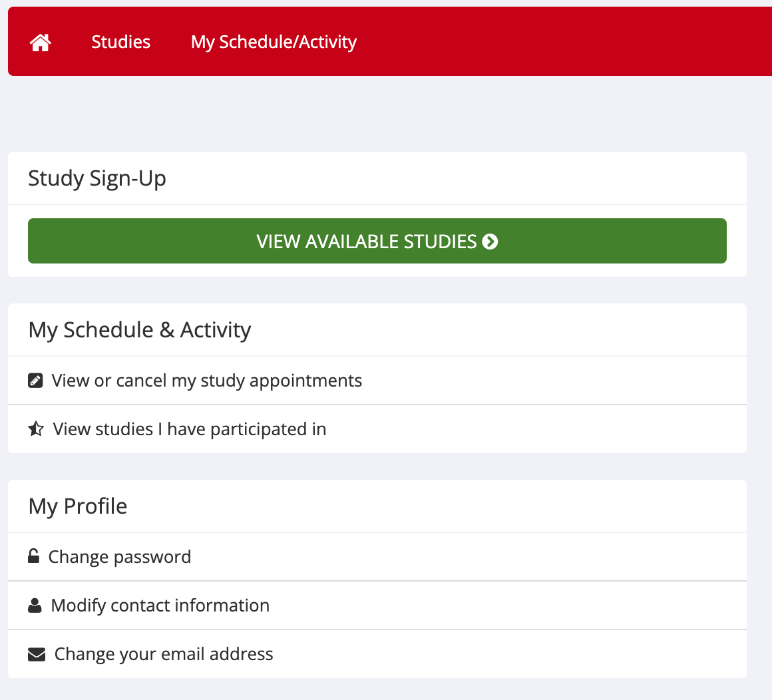Click the My Schedule & Activity heading
This screenshot has height=700, width=772.
(140, 330)
